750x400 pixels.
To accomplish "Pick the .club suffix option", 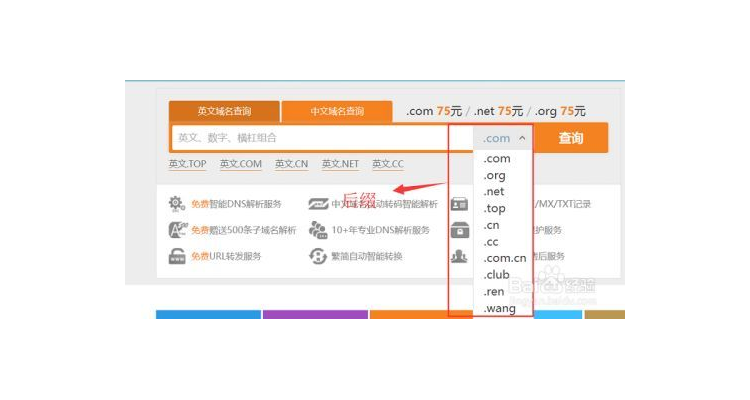I will point(496,275).
